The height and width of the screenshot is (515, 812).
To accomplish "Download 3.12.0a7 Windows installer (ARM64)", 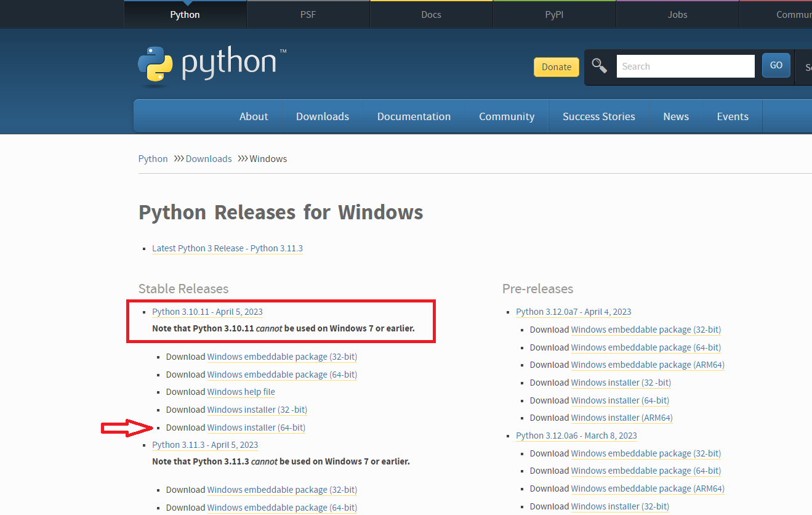I will point(622,418).
